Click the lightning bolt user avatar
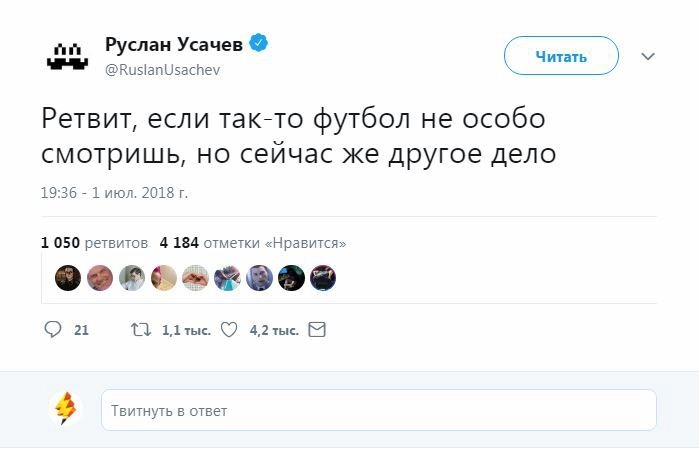This screenshot has height=450, width=699. point(65,409)
